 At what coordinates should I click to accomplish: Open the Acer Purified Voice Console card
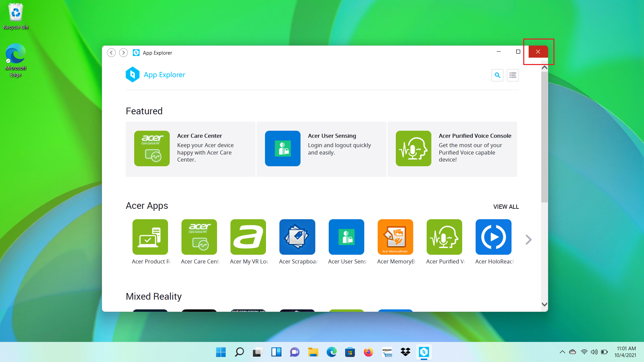(452, 148)
